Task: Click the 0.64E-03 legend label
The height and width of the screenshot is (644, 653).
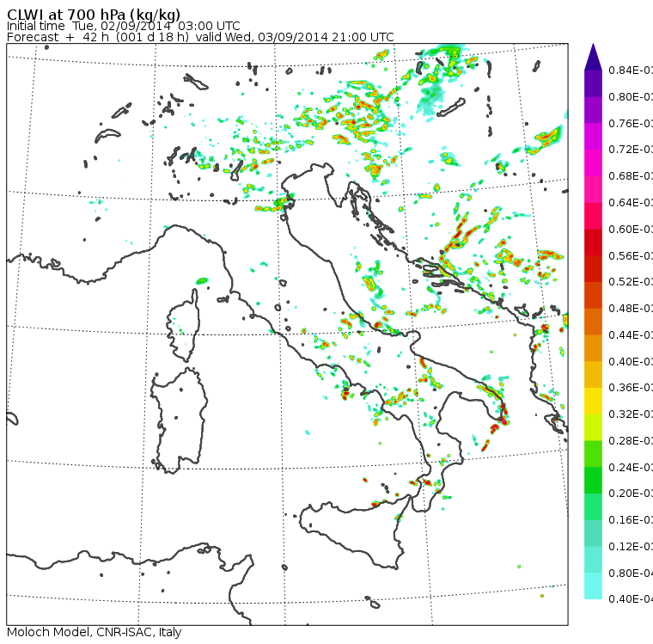Action: coord(631,203)
